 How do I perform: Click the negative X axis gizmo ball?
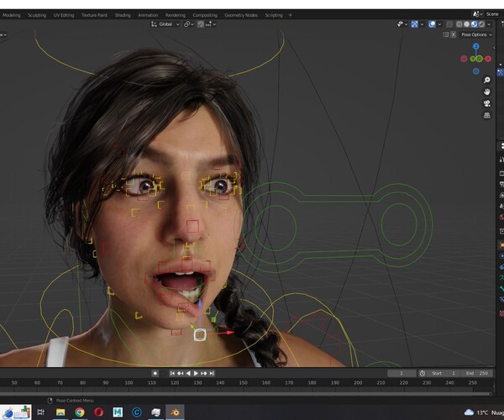coord(464,59)
